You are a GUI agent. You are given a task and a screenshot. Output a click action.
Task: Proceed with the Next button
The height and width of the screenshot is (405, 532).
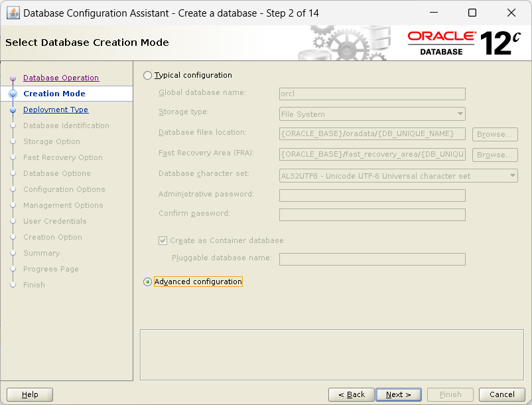(x=399, y=394)
